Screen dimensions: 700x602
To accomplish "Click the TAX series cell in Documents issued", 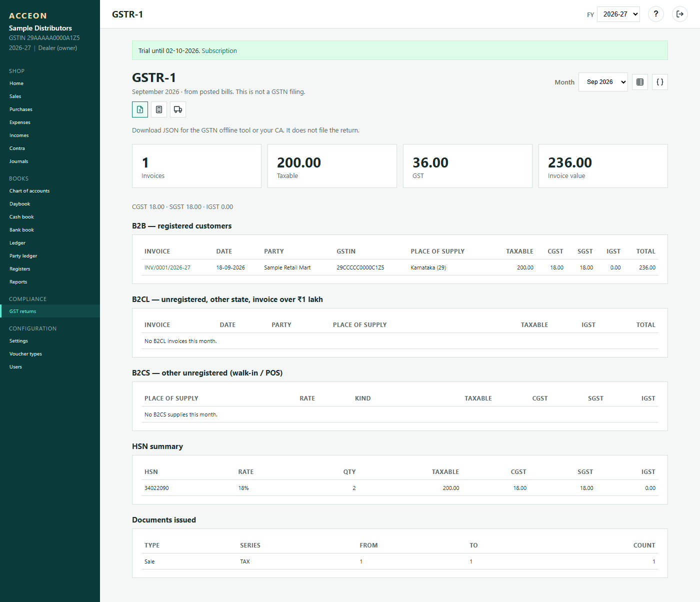I will 245,561.
